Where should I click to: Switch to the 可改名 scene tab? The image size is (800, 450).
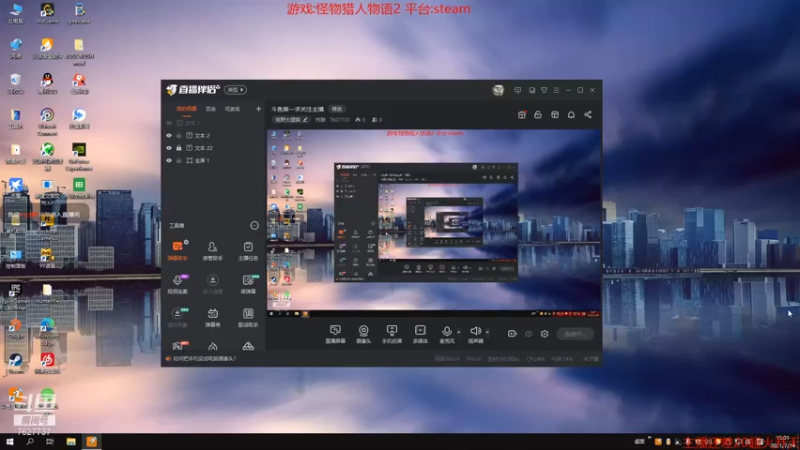pyautogui.click(x=232, y=109)
